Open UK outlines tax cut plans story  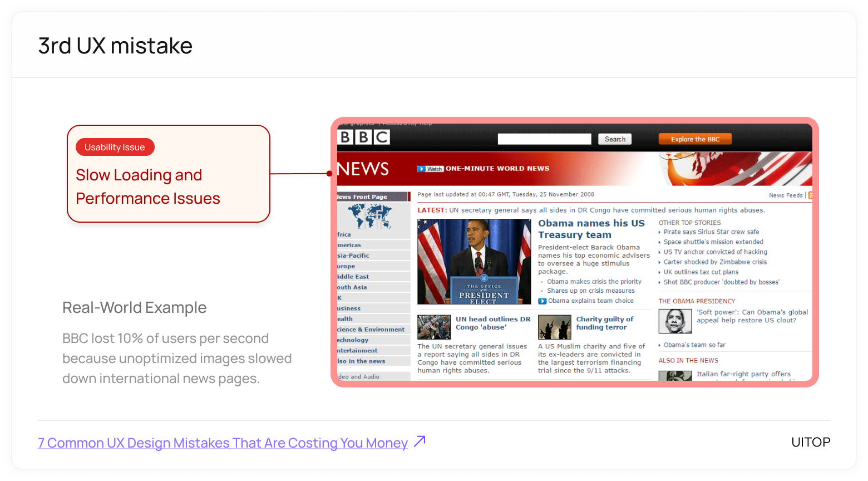coord(701,272)
